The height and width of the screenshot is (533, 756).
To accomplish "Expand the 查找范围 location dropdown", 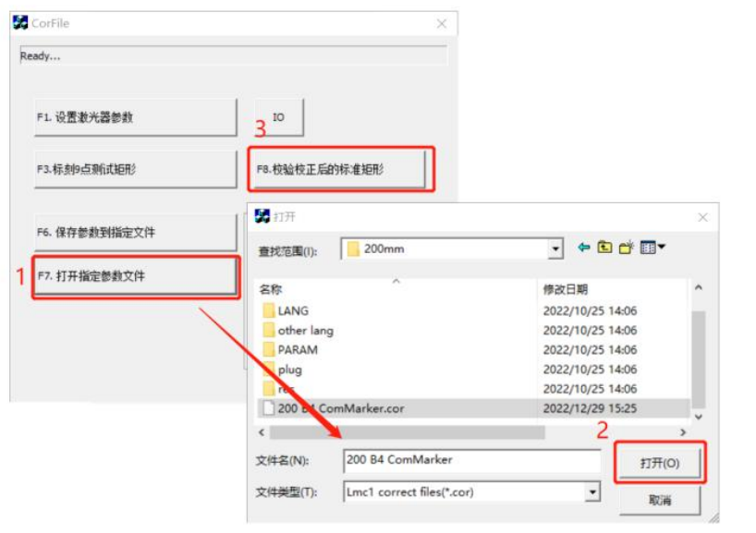I will (555, 248).
